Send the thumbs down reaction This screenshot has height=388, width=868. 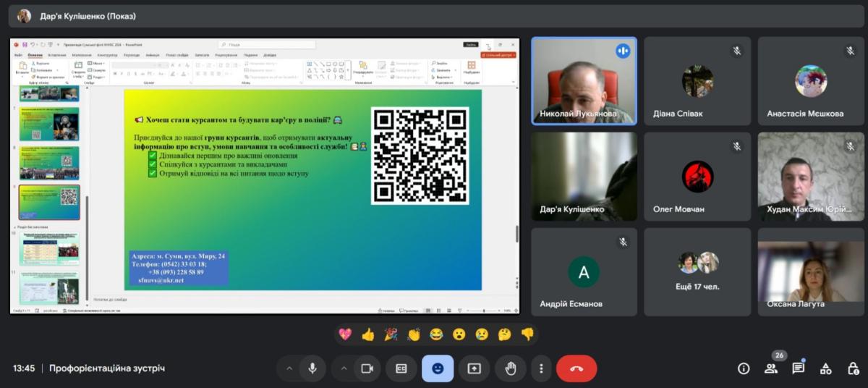point(527,334)
